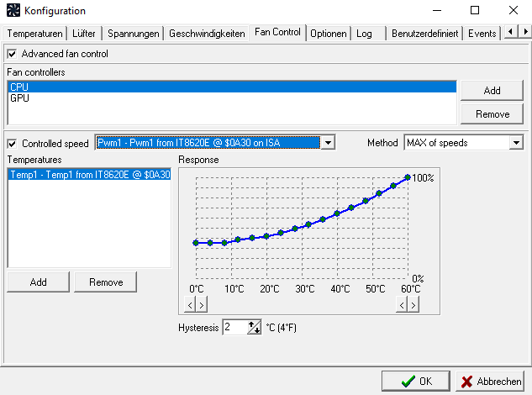Uncheck Advanced fan control checkbox
The image size is (532, 395).
[x=12, y=54]
